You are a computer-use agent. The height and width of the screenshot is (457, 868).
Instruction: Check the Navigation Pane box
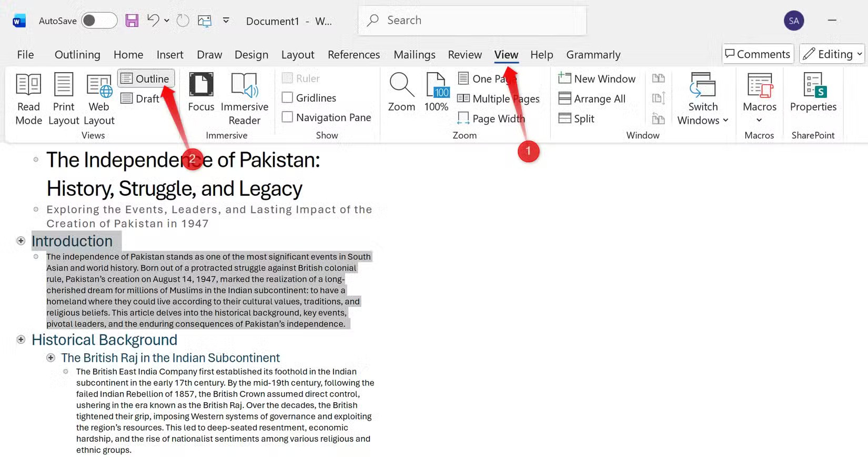pyautogui.click(x=288, y=117)
